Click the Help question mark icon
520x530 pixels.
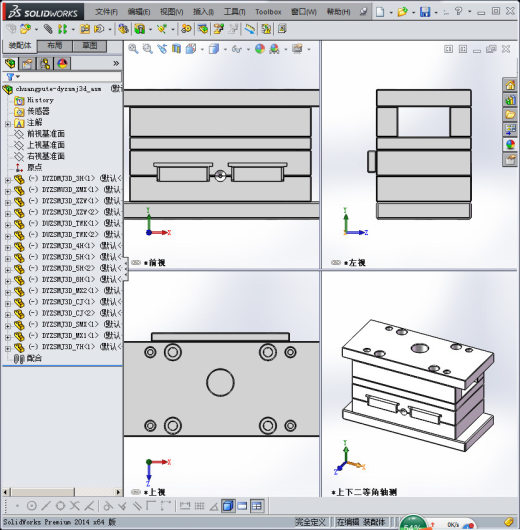point(458,11)
